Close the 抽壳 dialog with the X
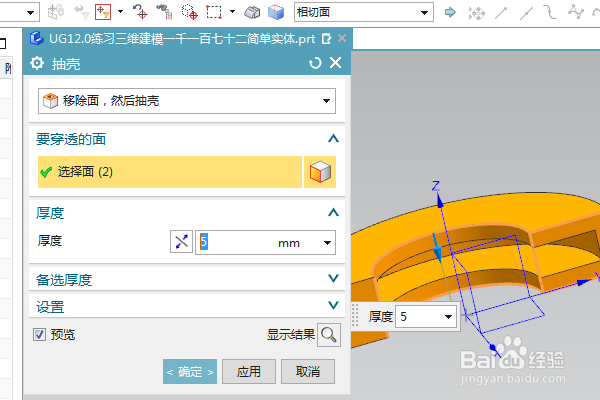 pyautogui.click(x=336, y=62)
